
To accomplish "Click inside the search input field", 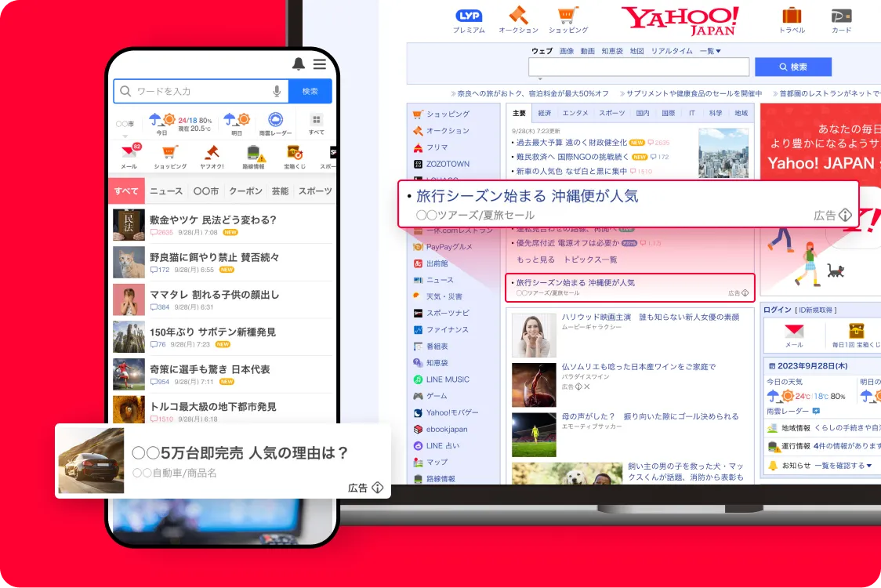I will (x=639, y=67).
